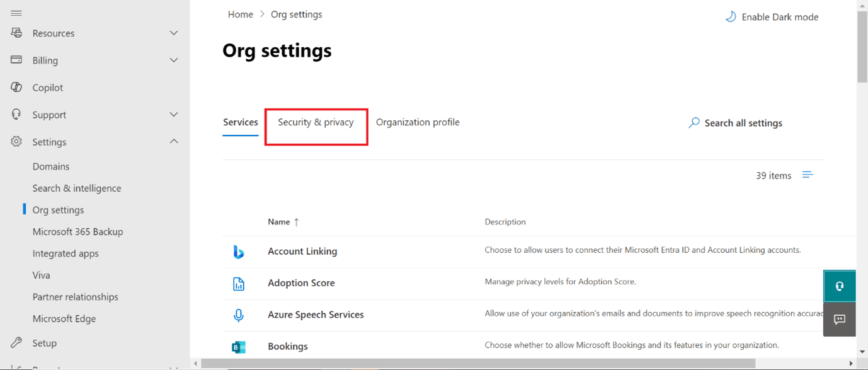Image resolution: width=868 pixels, height=370 pixels.
Task: Click the filter icon next to 39 items
Action: (807, 175)
